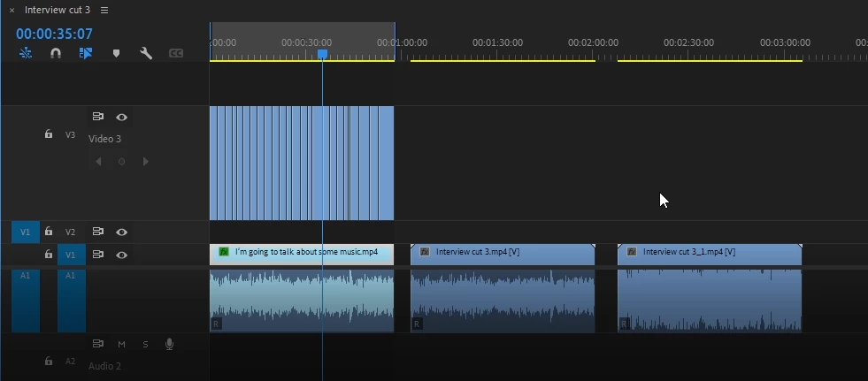Enable voice-over record microphone on A2
The image size is (868, 381).
[169, 344]
